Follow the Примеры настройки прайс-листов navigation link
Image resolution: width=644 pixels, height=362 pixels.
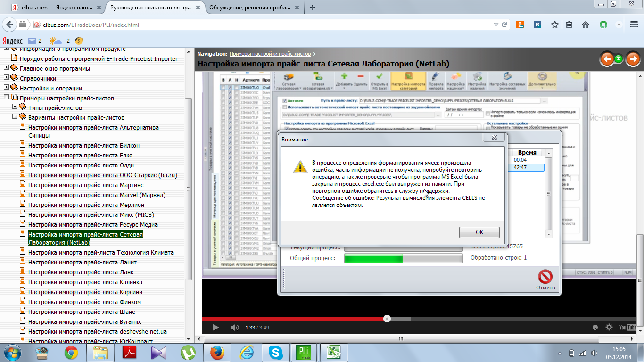[x=270, y=54]
